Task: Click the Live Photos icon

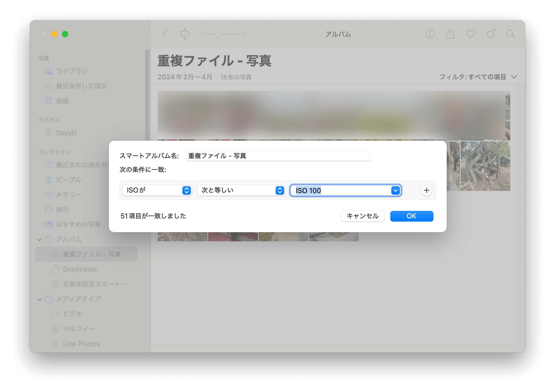Action: point(55,344)
